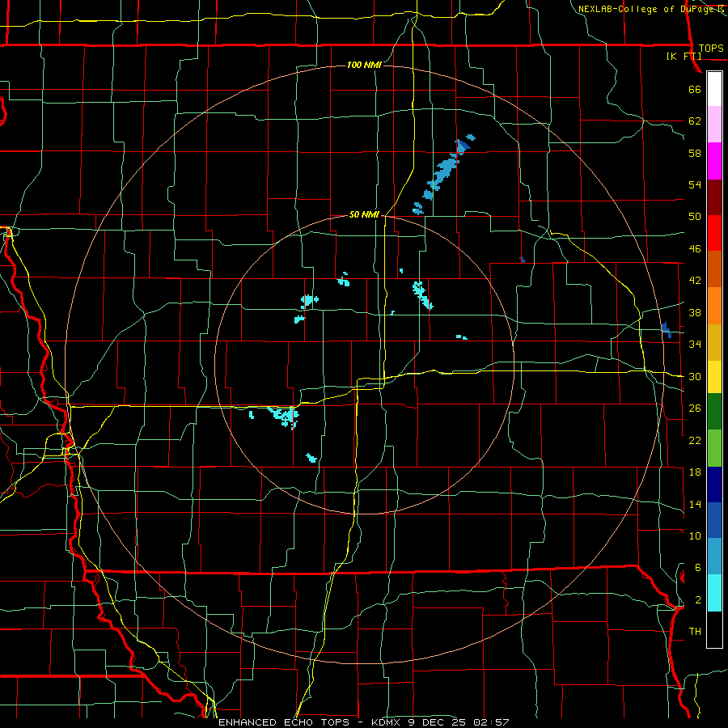Click the light pink legend color block
The width and height of the screenshot is (728, 728).
pos(714,124)
